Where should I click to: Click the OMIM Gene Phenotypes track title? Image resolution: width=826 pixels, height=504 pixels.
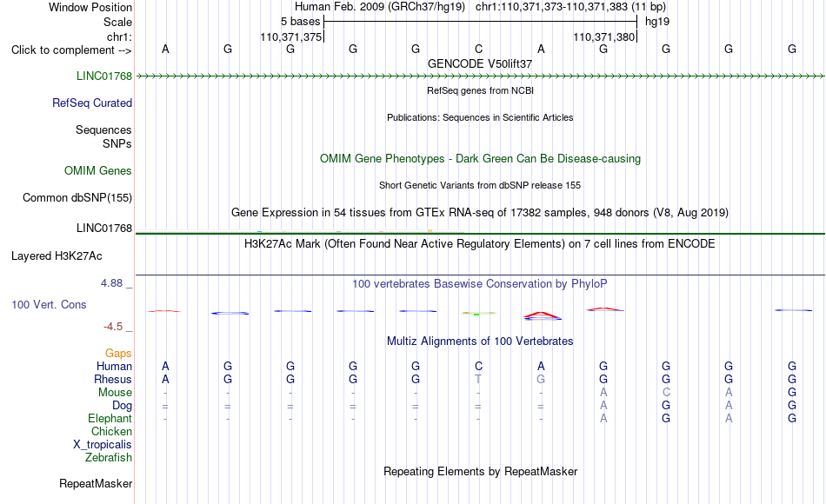coord(481,158)
